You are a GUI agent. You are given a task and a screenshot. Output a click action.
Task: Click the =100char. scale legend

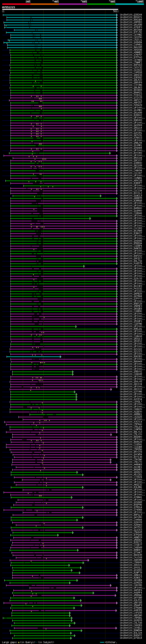click(108, 642)
